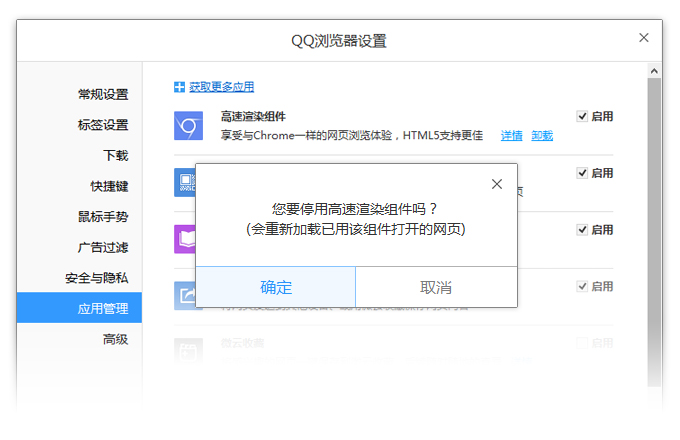Select the 应用管理 sidebar item
The image size is (680, 440).
[x=79, y=308]
